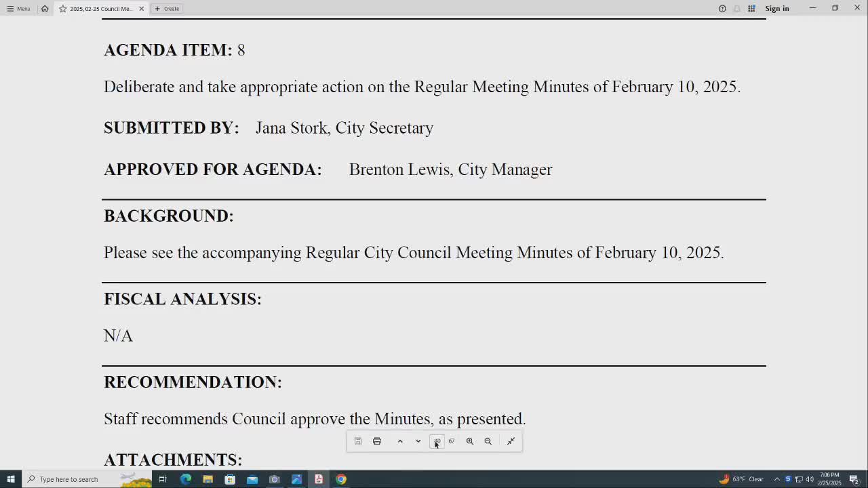
Task: Click the N/A fiscal analysis value
Action: point(118,335)
